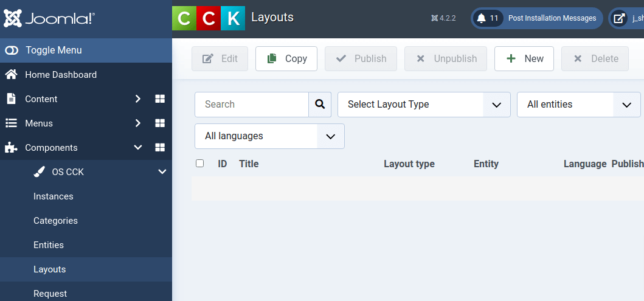
Task: Click the Layout type column header
Action: coord(409,164)
